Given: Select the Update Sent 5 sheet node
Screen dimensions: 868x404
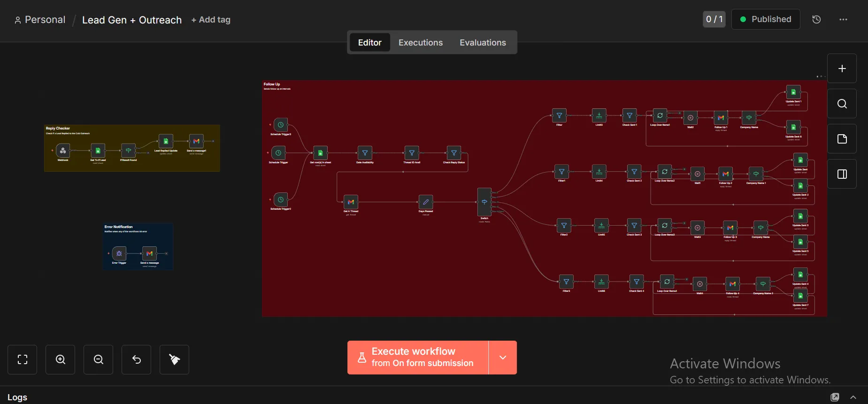Looking at the screenshot, I should (800, 242).
